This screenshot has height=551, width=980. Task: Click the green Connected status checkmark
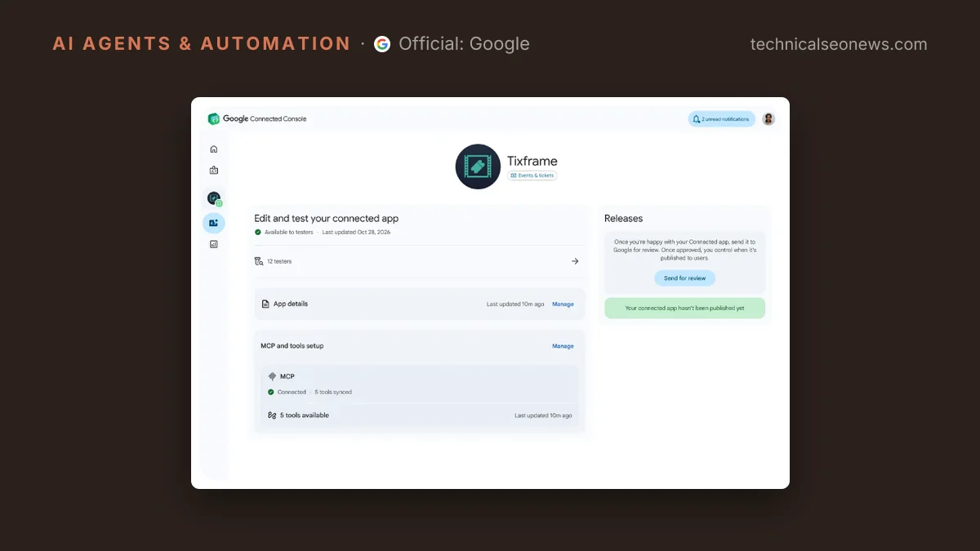[271, 392]
